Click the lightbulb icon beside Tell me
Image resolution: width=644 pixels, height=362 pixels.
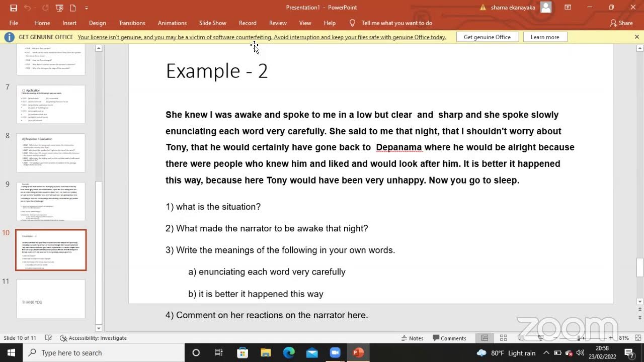(352, 23)
